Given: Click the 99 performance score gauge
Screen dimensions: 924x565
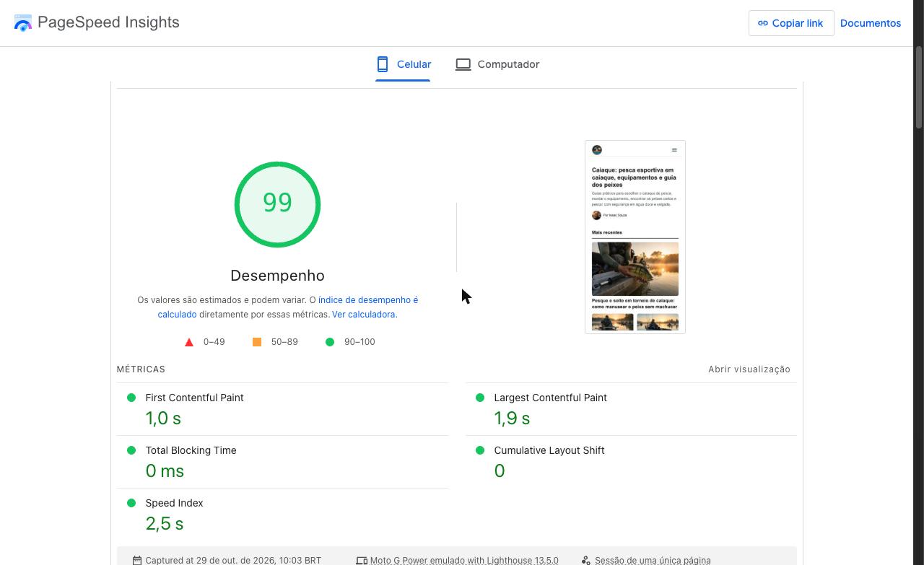Looking at the screenshot, I should [x=277, y=204].
